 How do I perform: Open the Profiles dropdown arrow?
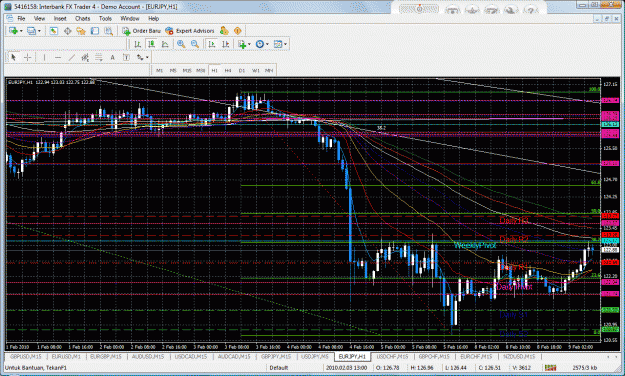click(x=39, y=31)
